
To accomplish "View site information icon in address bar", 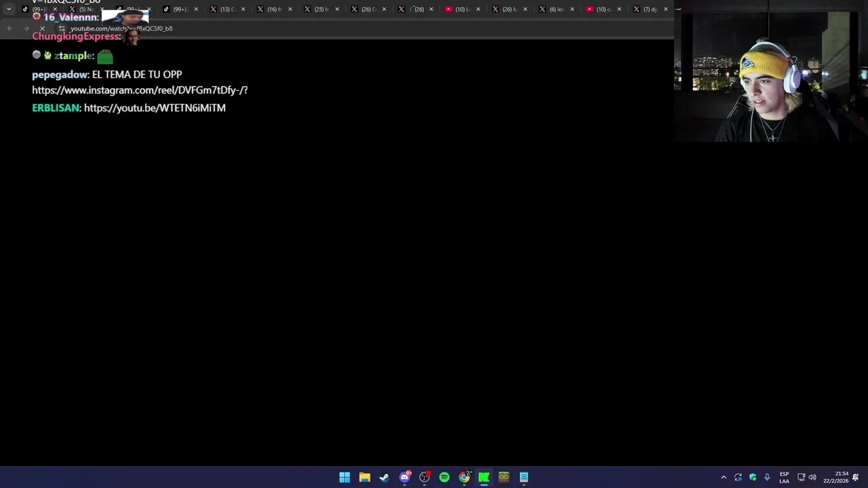I will click(62, 28).
